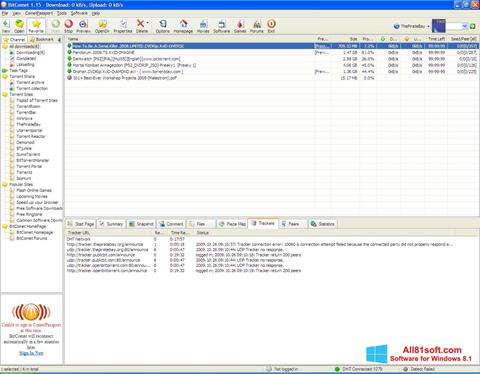Click the green seeds column header icon
The height and width of the screenshot is (374, 480).
tap(383, 39)
